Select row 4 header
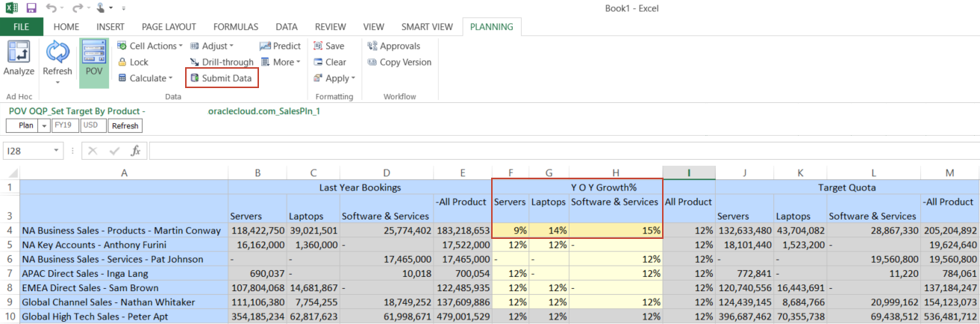 pos(10,231)
